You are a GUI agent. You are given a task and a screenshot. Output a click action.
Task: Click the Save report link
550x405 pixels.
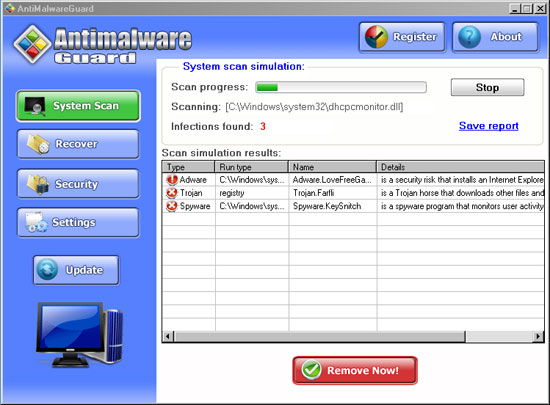489,126
